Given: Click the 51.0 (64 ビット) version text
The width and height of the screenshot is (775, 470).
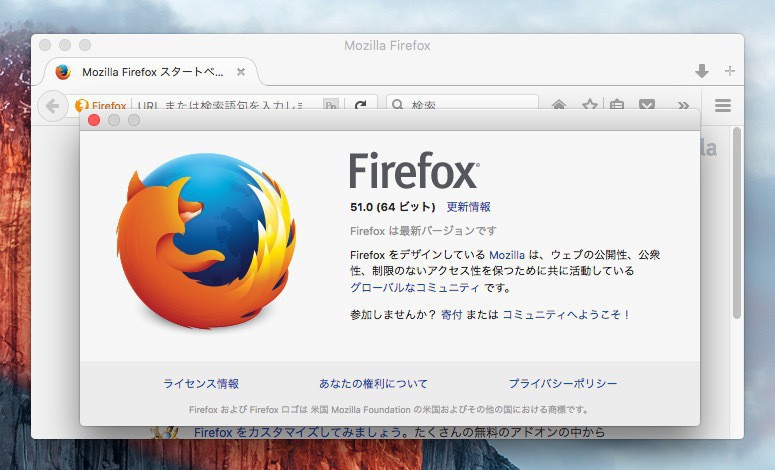Looking at the screenshot, I should point(392,207).
